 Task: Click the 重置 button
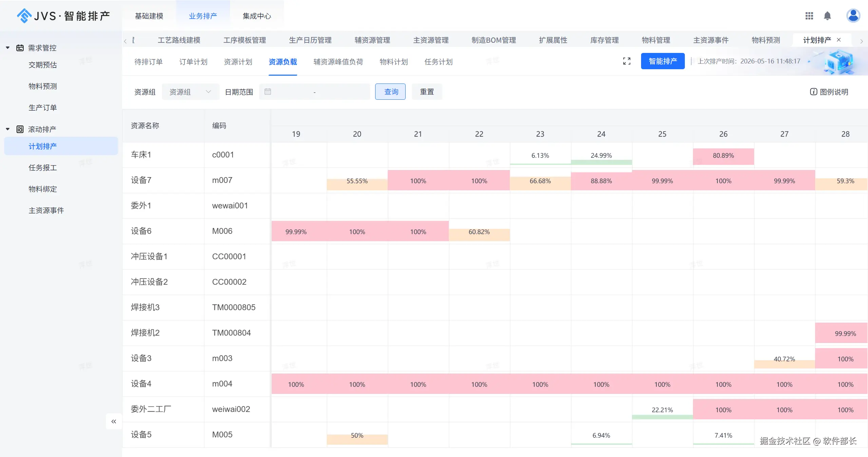(x=427, y=92)
